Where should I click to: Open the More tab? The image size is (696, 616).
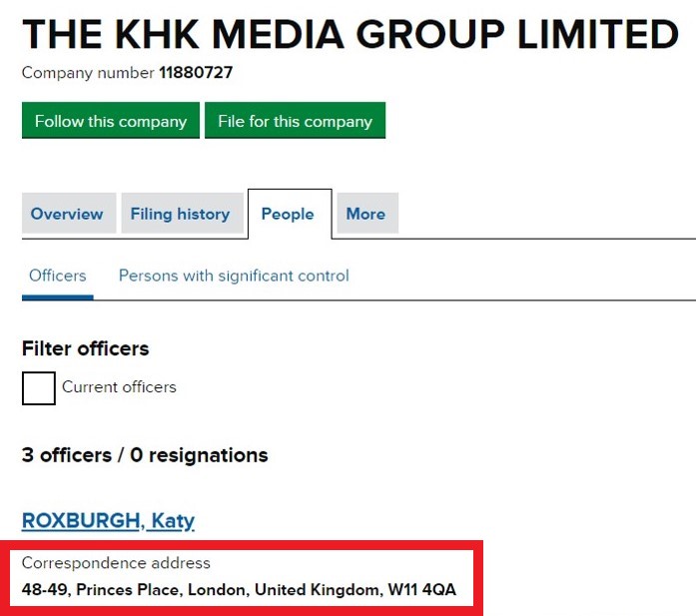pyautogui.click(x=365, y=214)
